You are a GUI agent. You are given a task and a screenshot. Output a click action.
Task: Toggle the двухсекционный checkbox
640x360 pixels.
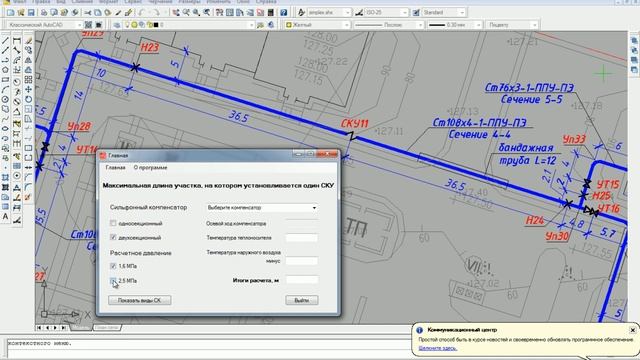pos(113,237)
